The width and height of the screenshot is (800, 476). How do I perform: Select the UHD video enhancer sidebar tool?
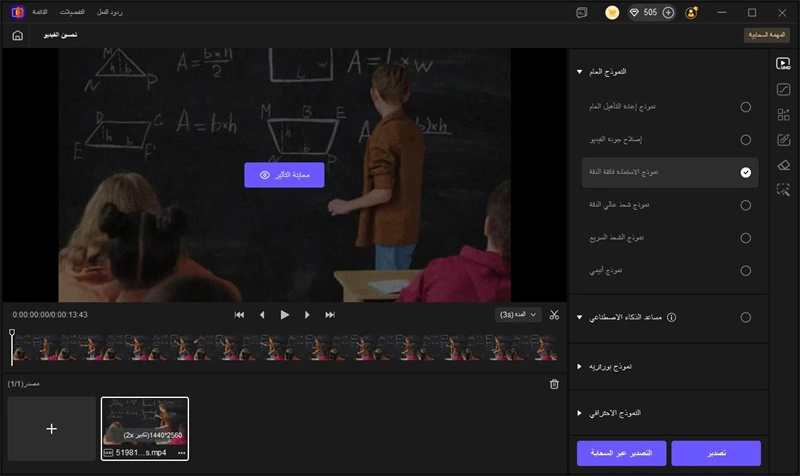(x=783, y=64)
